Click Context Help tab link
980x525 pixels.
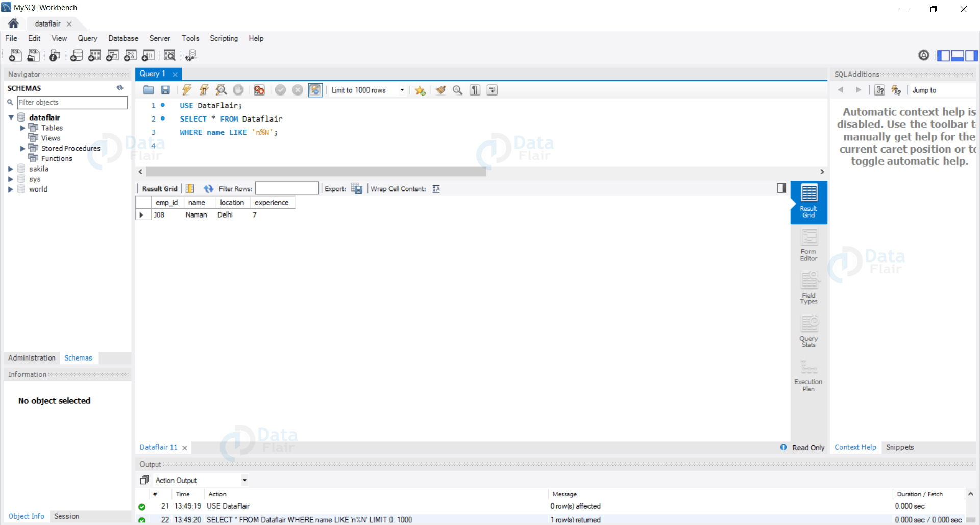[x=855, y=447]
